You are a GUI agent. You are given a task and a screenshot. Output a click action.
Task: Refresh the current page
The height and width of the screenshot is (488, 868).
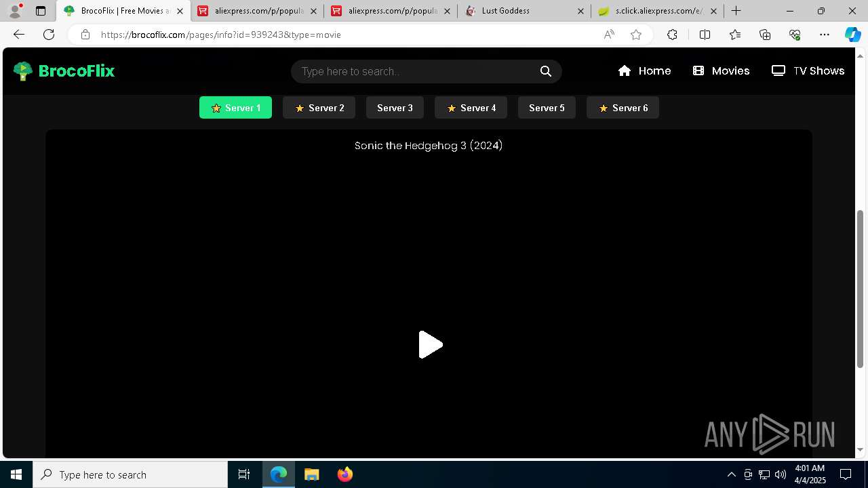click(x=49, y=35)
